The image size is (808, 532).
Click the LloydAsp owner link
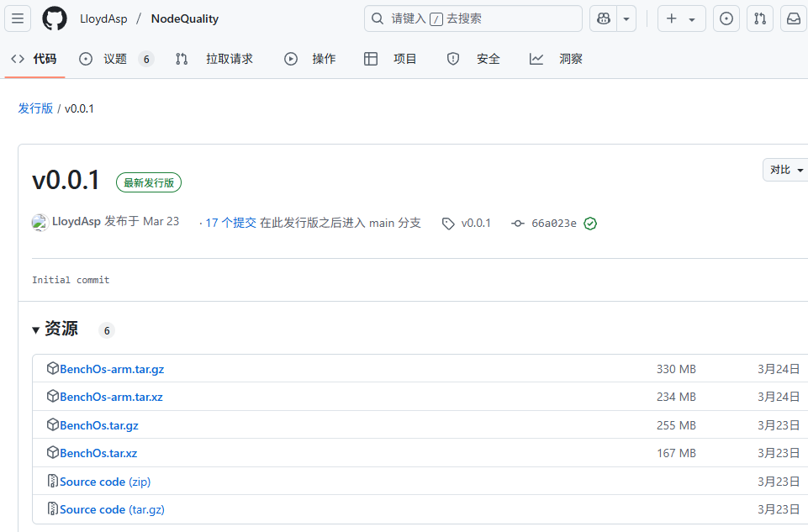103,18
